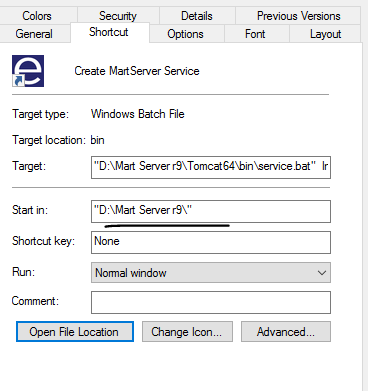Open the General tab

click(x=34, y=34)
